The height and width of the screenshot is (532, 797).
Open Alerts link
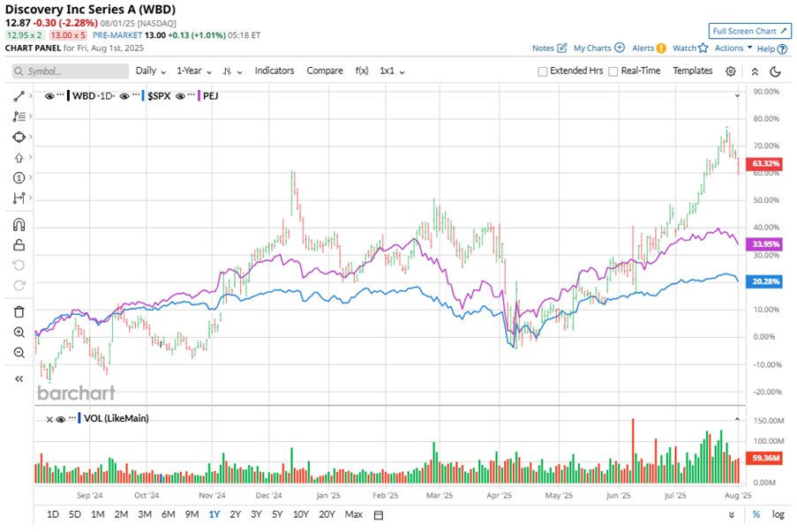649,48
